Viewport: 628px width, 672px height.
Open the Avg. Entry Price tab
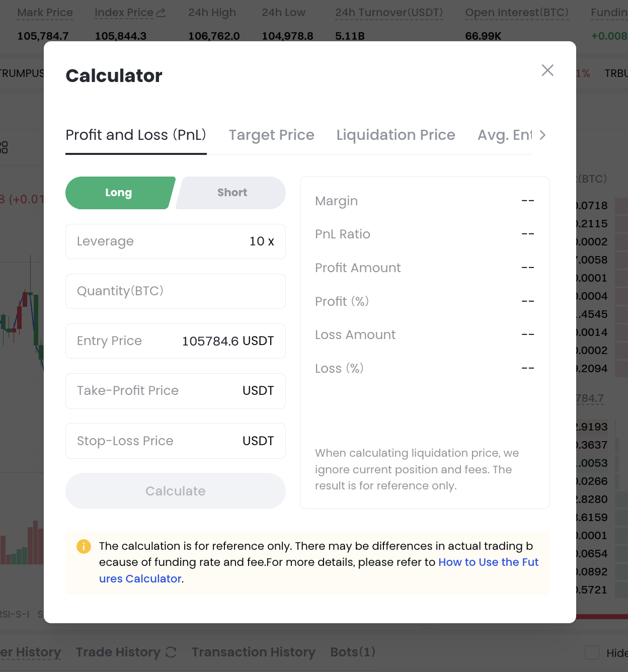pos(504,135)
